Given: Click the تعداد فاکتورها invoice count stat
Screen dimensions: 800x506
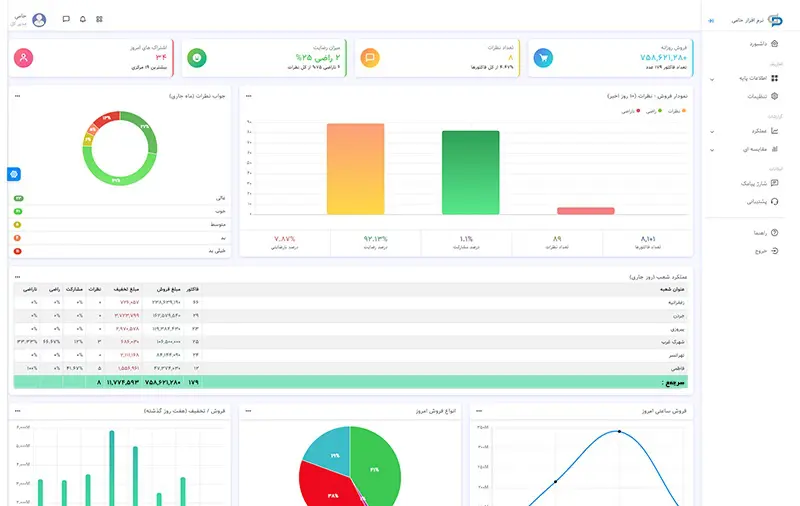Looking at the screenshot, I should point(648,242).
